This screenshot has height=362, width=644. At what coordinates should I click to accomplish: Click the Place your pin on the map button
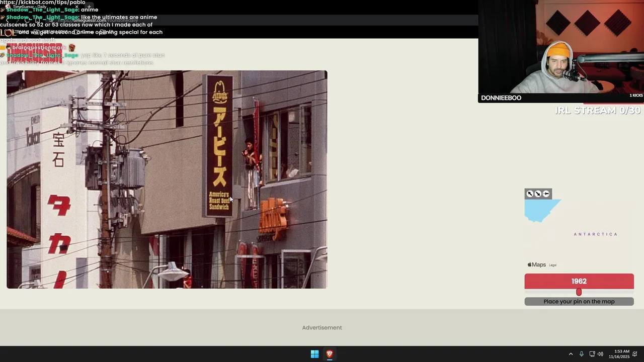(x=579, y=302)
